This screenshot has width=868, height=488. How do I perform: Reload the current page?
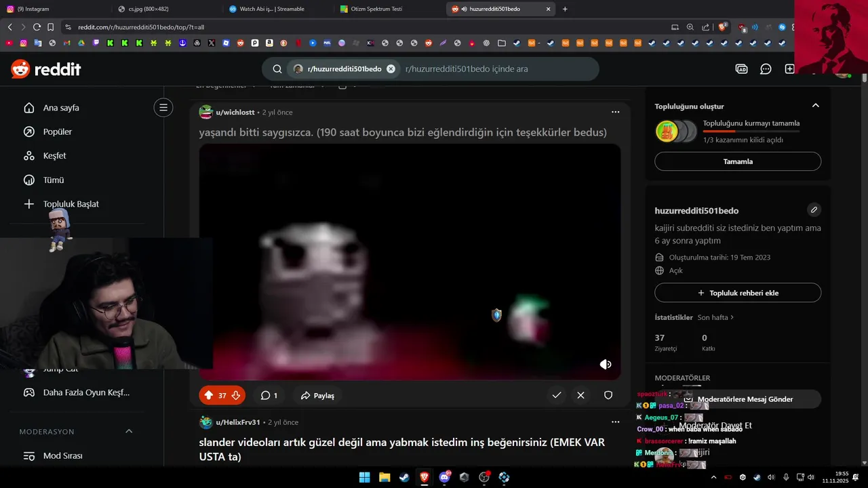tap(37, 27)
